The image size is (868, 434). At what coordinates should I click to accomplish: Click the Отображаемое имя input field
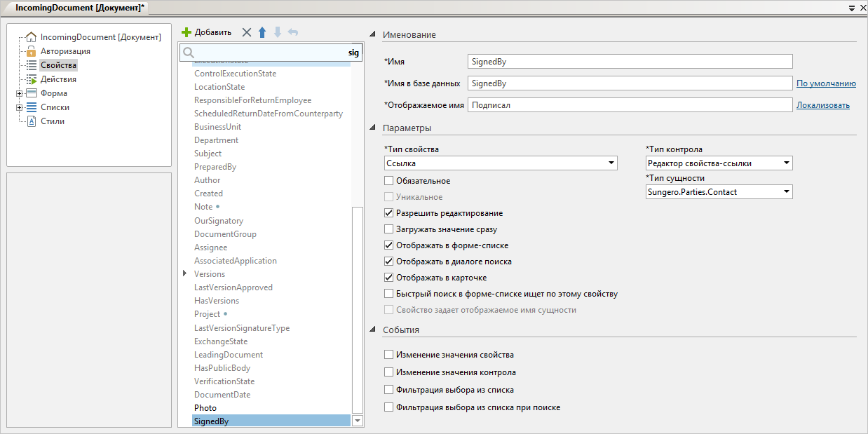click(630, 105)
